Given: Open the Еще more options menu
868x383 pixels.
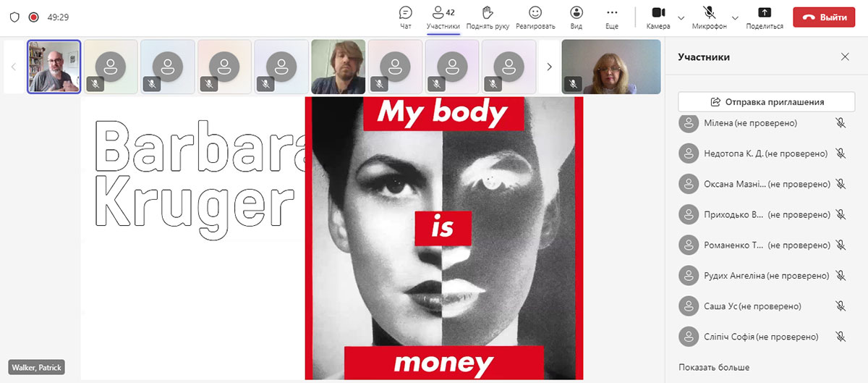Looking at the screenshot, I should [x=612, y=17].
